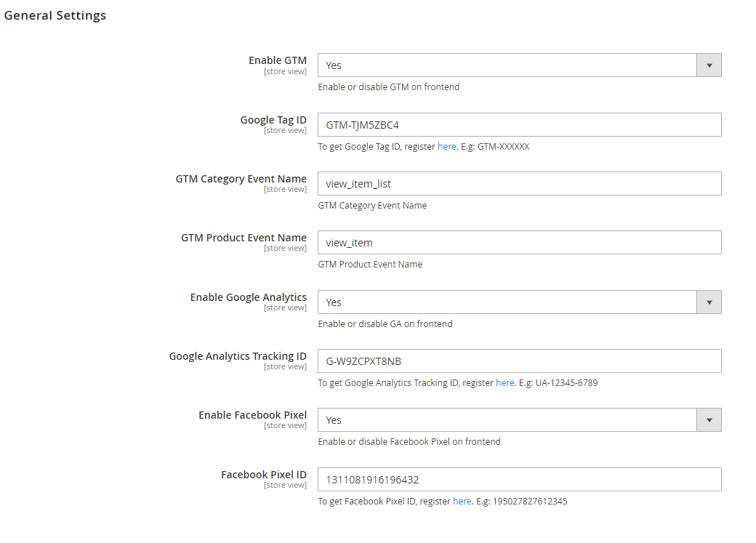Click 'Enable or disable GA on frontend' note
Screen dimensions: 756x543
pyautogui.click(x=385, y=324)
